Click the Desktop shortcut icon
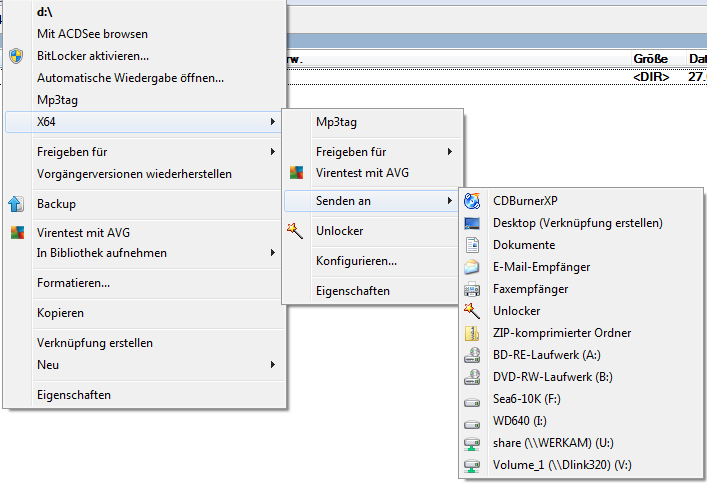Screen dimensions: 707x483 point(472,223)
